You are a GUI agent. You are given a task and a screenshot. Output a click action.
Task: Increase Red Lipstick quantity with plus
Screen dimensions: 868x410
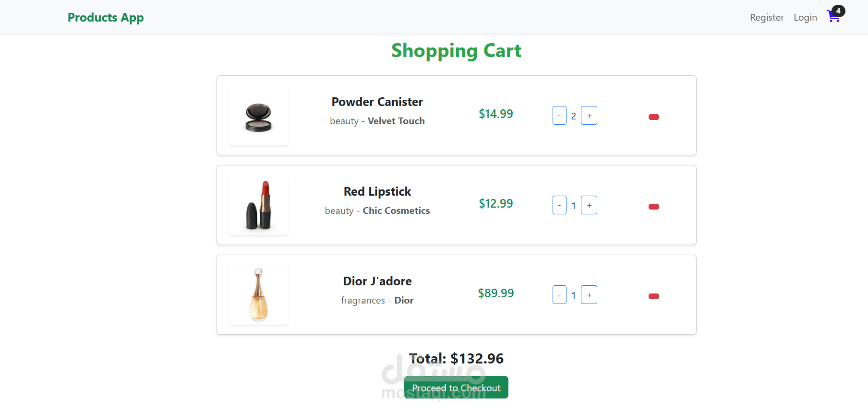[589, 205]
